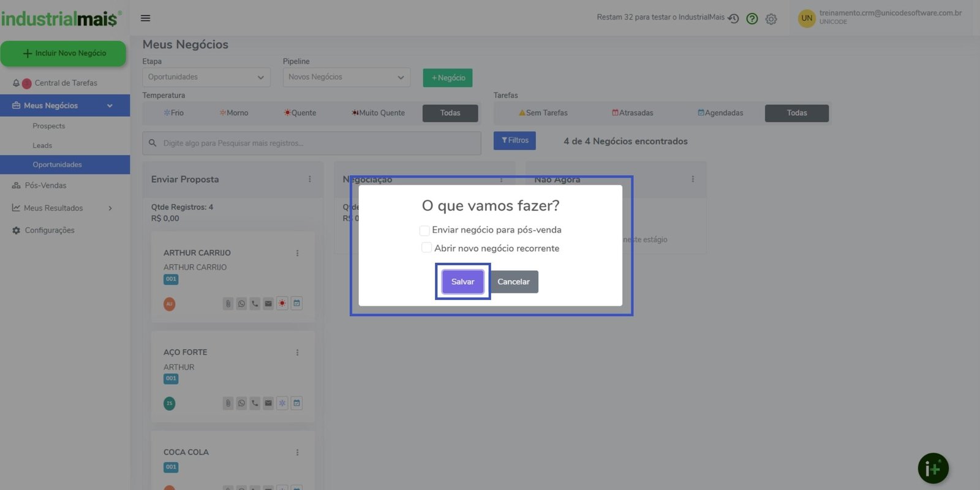Select Leads in the sidebar
980x490 pixels.
(x=42, y=146)
